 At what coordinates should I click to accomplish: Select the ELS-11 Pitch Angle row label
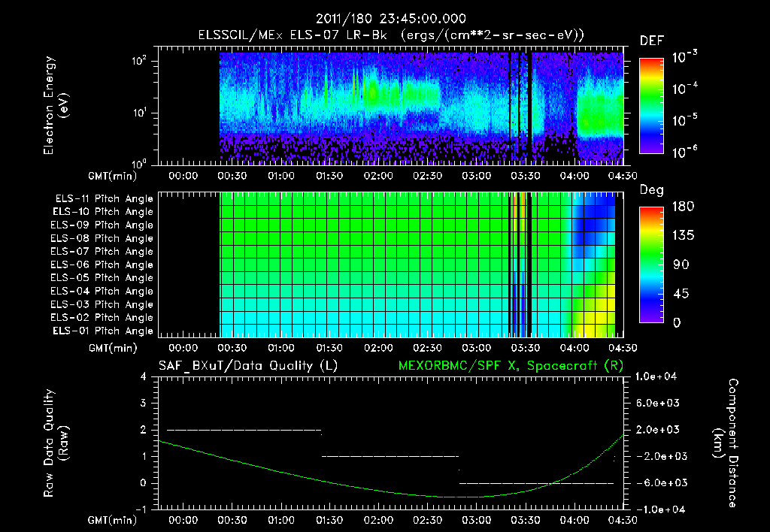pyautogui.click(x=104, y=199)
